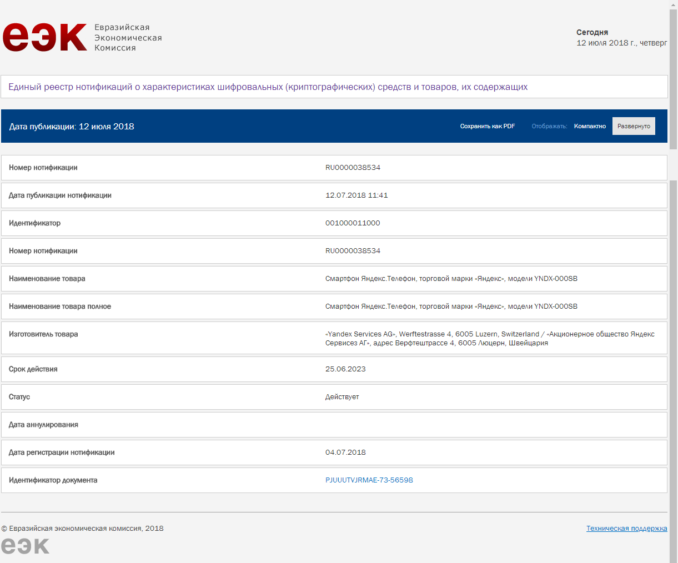Screen dimensions: 678x563
Task: Click the publication date 12.07.2018 11:41 value
Action: pos(356,195)
